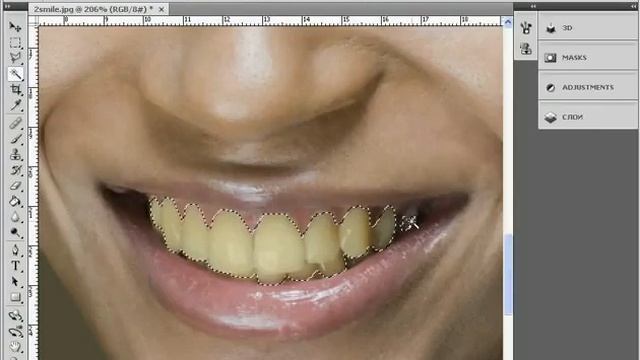
Task: Select the 3D Rotate tool
Action: tap(15, 316)
